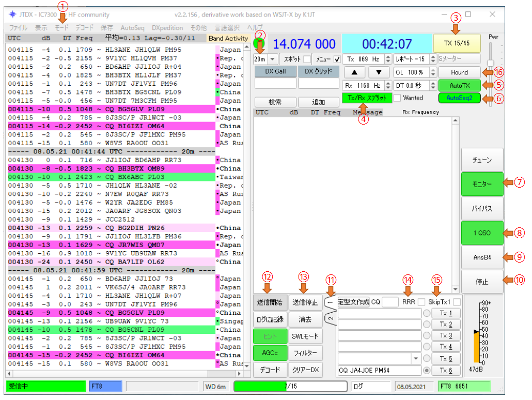Click the チューン button
The width and height of the screenshot is (532, 400).
(x=482, y=160)
